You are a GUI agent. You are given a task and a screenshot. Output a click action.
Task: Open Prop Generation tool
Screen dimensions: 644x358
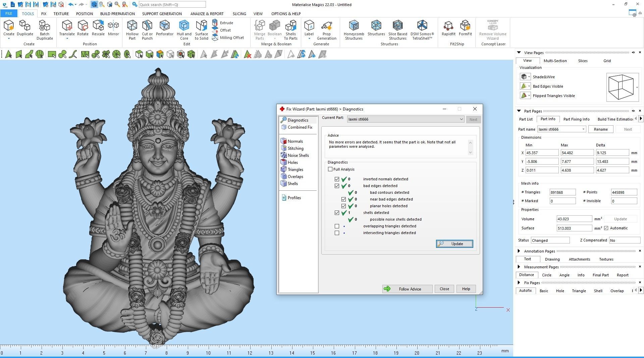point(326,30)
